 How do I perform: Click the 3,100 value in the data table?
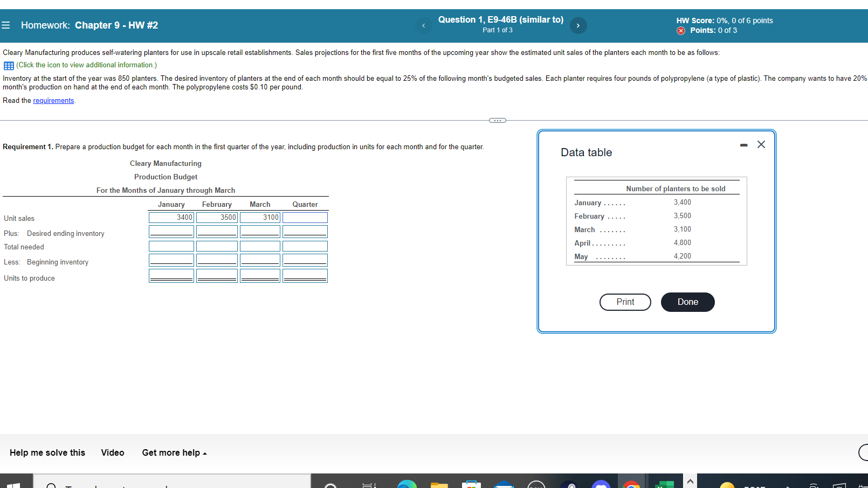pyautogui.click(x=682, y=229)
